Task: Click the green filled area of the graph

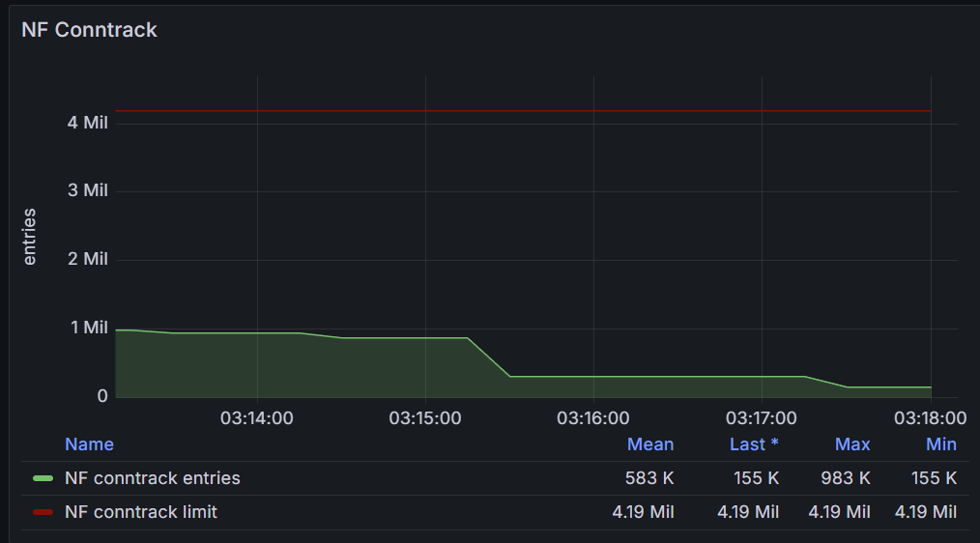Action: pyautogui.click(x=290, y=367)
